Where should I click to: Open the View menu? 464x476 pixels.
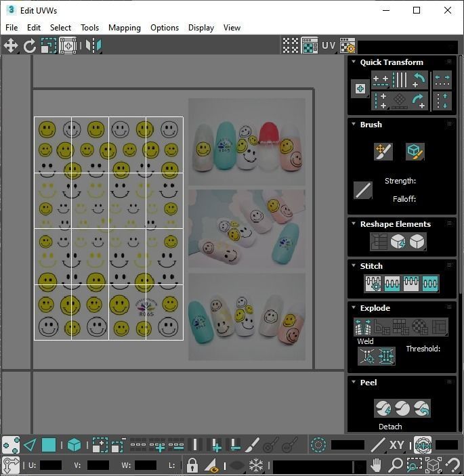click(x=232, y=28)
